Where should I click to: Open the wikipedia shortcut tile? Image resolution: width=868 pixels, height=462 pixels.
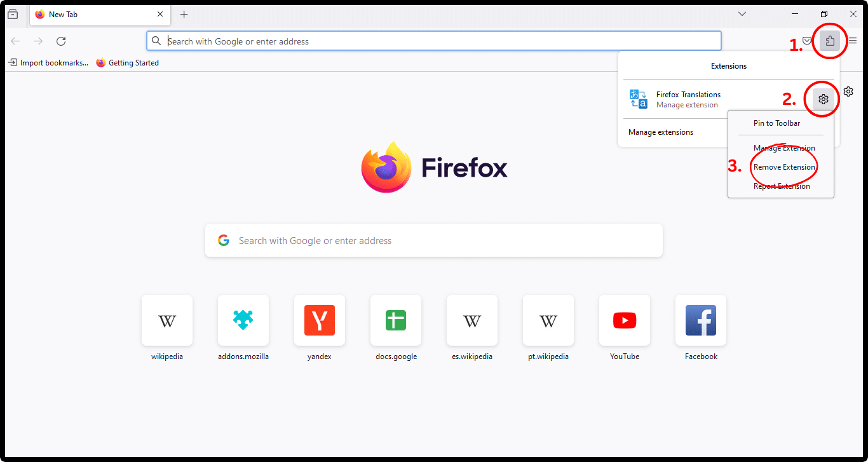[167, 320]
